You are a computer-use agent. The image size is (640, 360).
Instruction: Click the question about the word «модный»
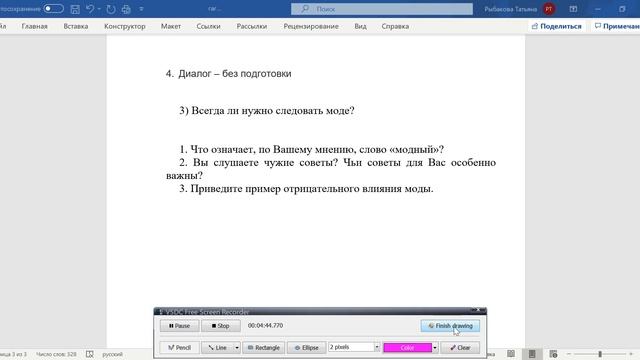click(x=311, y=149)
